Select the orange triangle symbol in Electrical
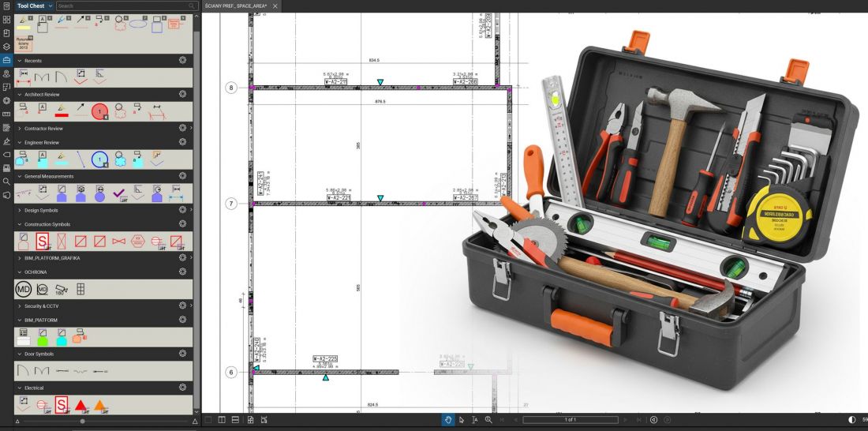The width and height of the screenshot is (868, 431). pos(99,405)
